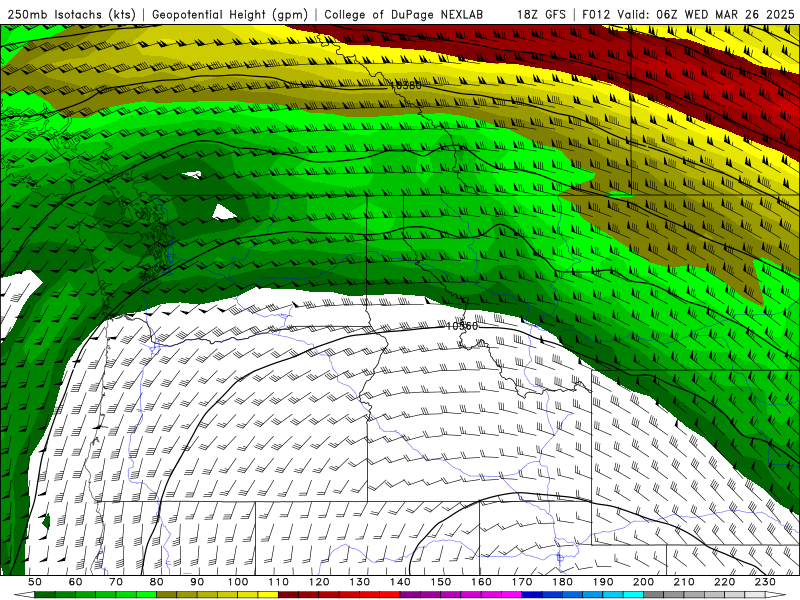Click the "250mb Isotachs (kts)" title text
Viewport: 800px width, 600px height.
[x=71, y=14]
